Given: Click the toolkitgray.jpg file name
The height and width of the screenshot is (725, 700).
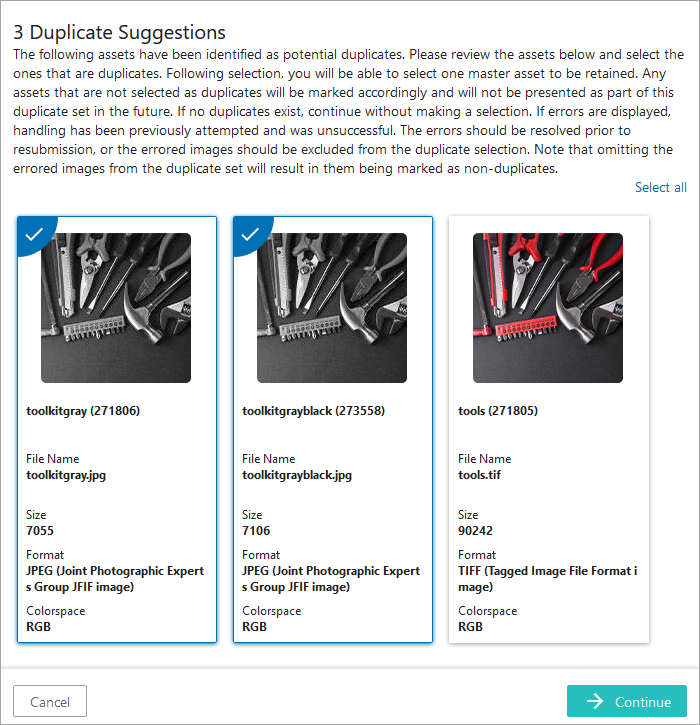Looking at the screenshot, I should coord(66,475).
